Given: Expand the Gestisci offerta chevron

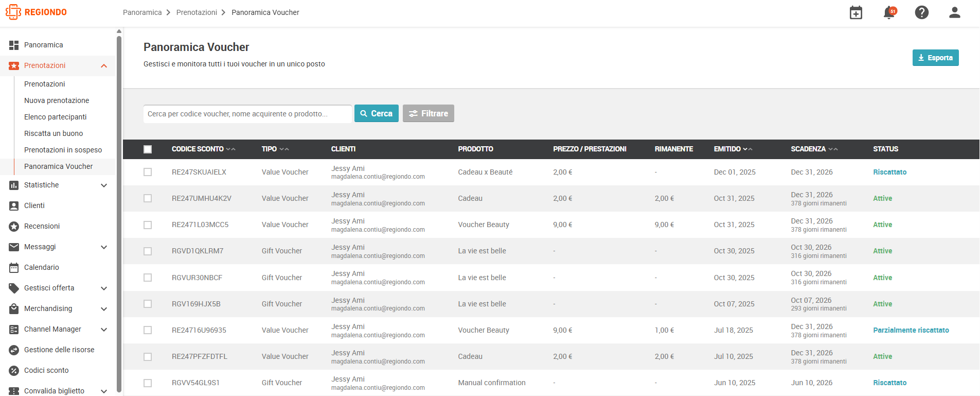Looking at the screenshot, I should pos(104,288).
